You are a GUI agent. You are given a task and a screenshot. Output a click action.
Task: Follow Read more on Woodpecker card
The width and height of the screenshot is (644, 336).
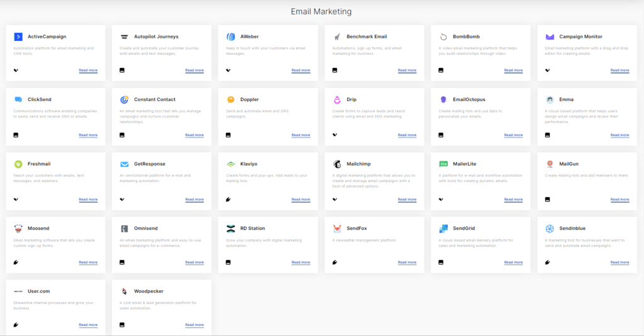[x=194, y=325]
